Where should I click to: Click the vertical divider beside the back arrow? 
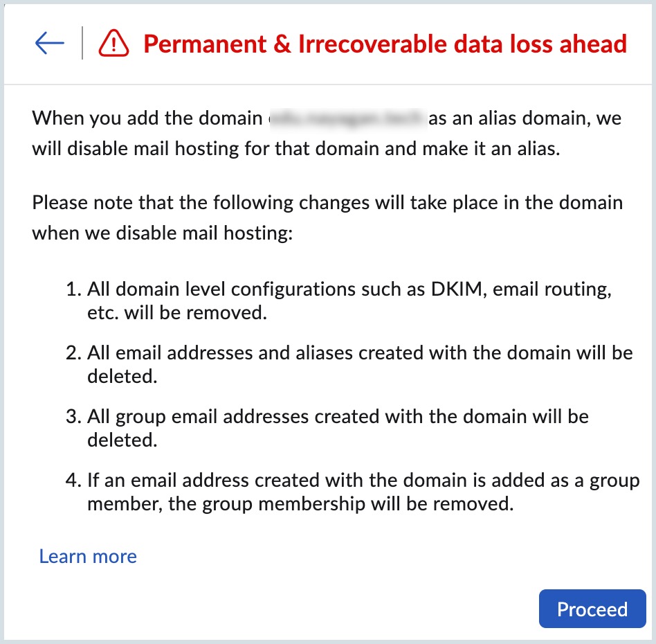click(x=82, y=44)
